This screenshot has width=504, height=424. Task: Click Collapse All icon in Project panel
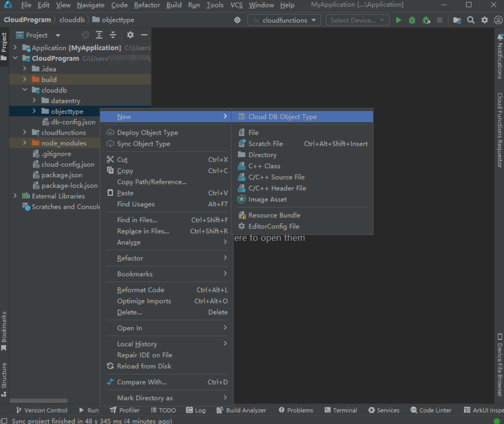click(113, 35)
